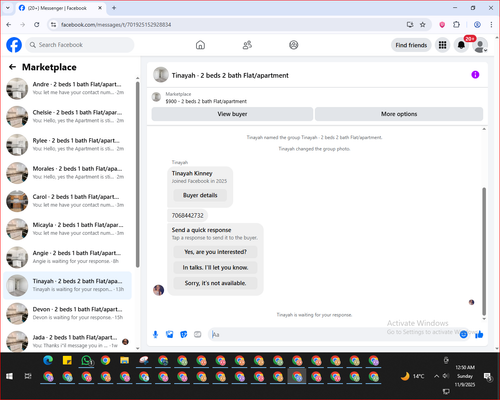Image resolution: width=500 pixels, height=400 pixels.
Task: Click the voice clip microphone icon
Action: pos(155,334)
